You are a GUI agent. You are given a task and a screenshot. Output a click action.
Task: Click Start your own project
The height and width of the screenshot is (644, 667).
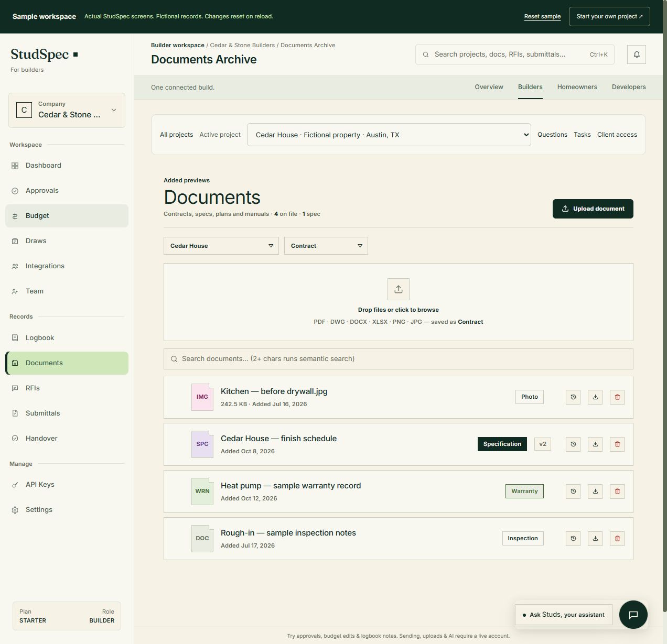pos(609,17)
